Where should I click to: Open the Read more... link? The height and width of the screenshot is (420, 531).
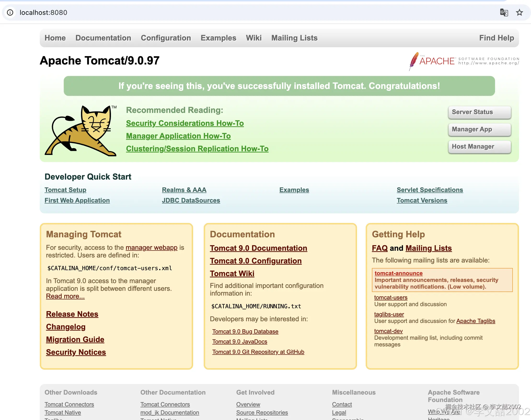pos(65,296)
